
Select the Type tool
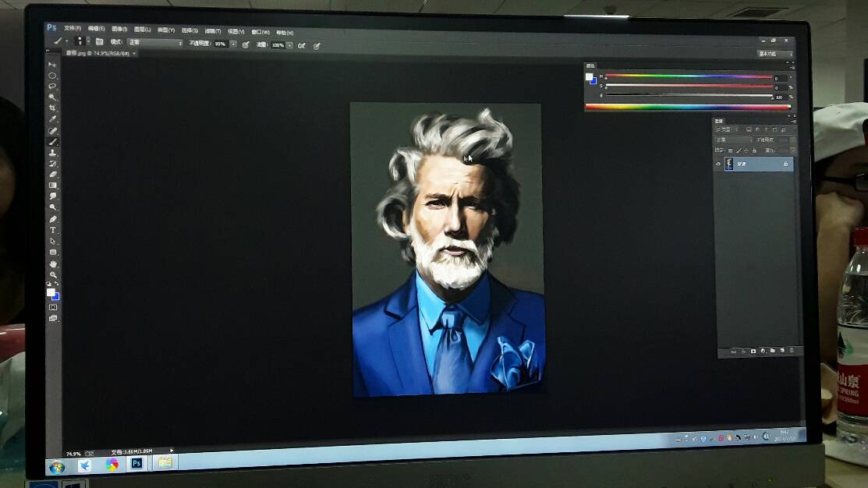[52, 230]
